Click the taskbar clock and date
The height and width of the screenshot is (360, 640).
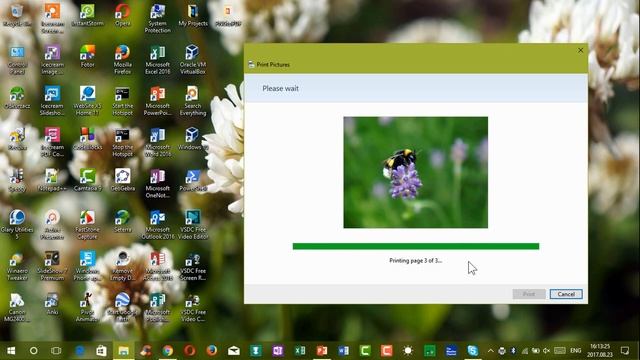(600, 351)
